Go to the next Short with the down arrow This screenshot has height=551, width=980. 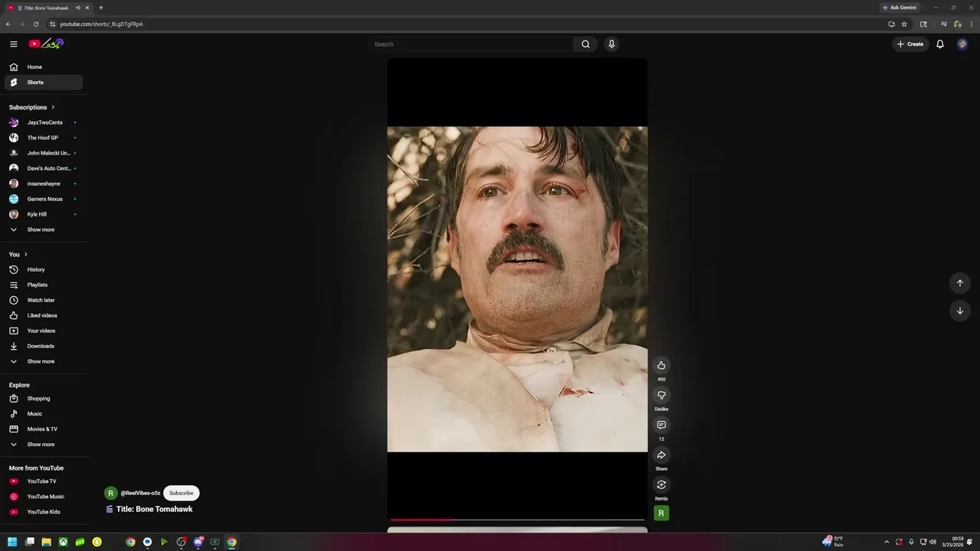tap(960, 311)
